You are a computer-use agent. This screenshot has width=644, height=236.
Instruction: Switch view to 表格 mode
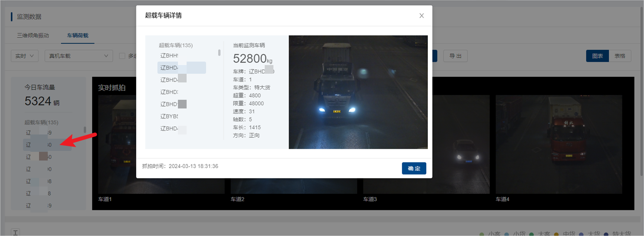pyautogui.click(x=620, y=56)
